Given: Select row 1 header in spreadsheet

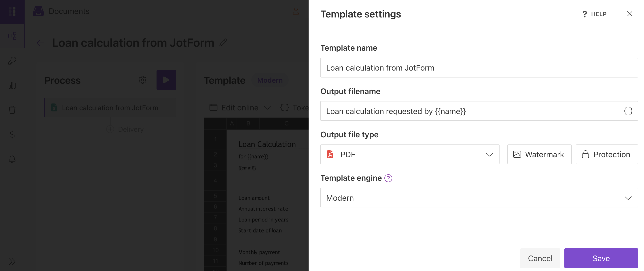Looking at the screenshot, I should (x=215, y=140).
